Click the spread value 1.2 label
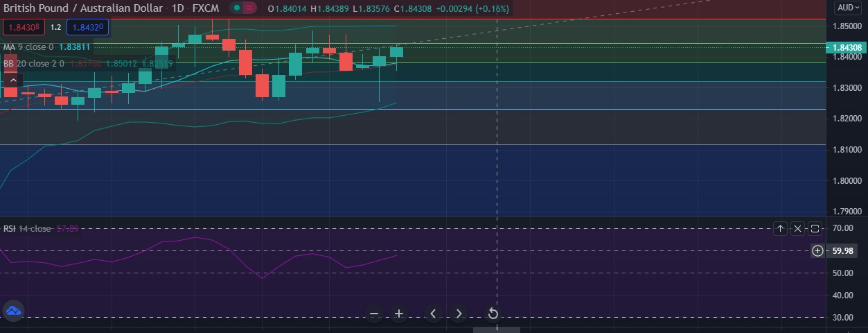This screenshot has height=333, width=868. [56, 28]
